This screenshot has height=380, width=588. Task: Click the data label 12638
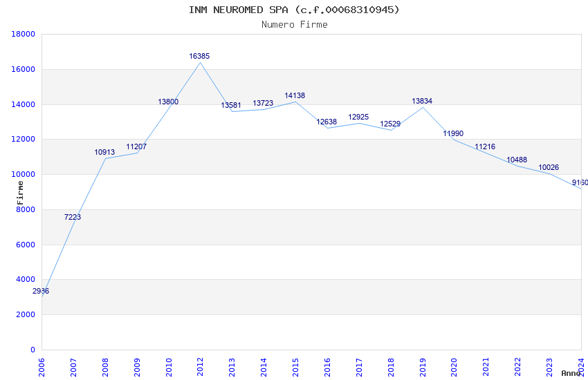(327, 122)
